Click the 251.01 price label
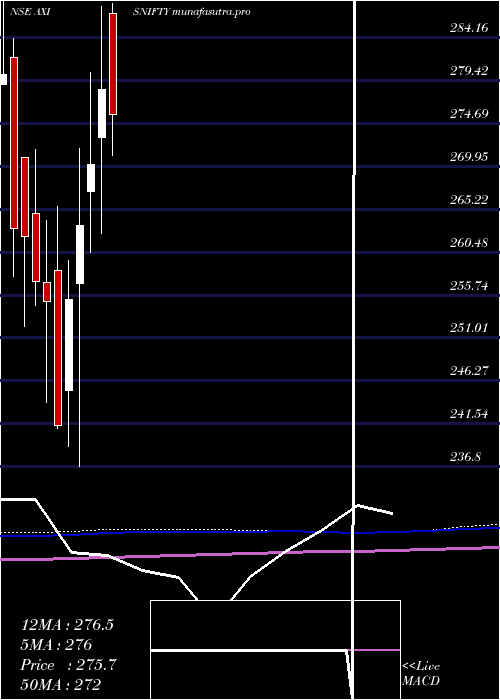Screen dimensions: 500x700 (x=469, y=328)
